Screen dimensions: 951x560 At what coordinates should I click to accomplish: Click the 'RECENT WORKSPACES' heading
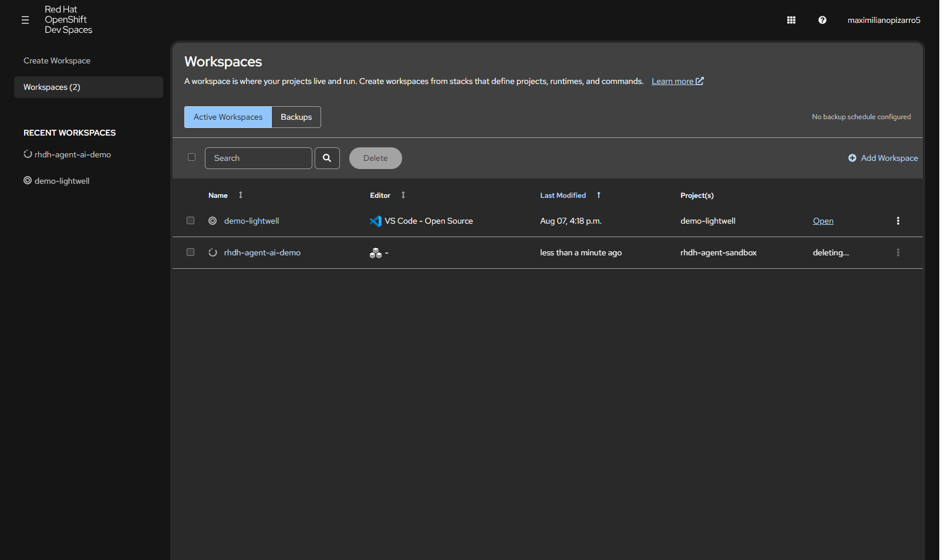[x=69, y=133]
